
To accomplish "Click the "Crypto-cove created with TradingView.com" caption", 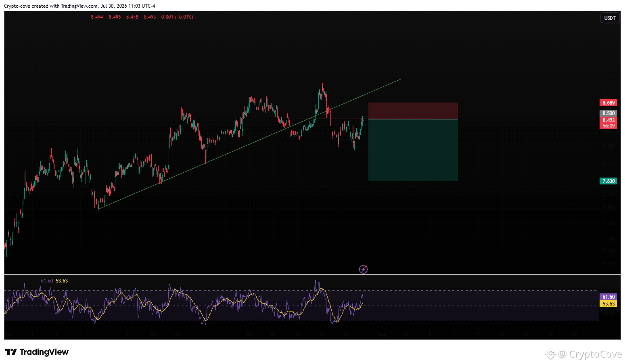I will [51, 6].
